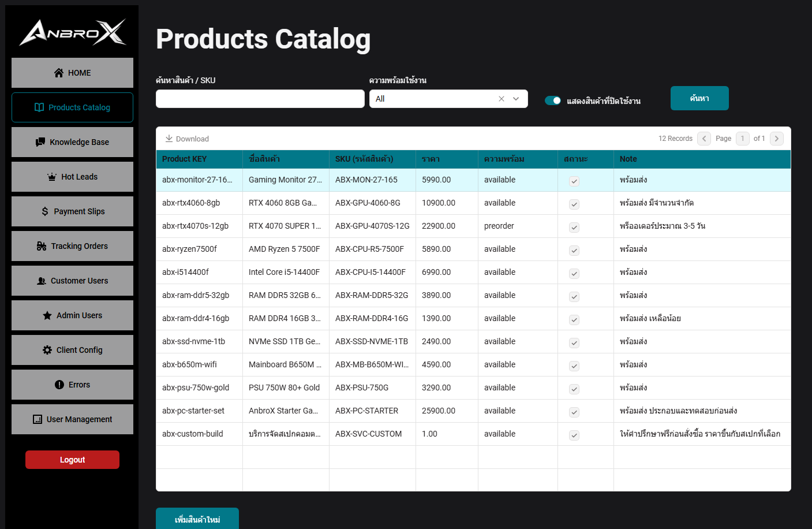Open the availability dropdown chevron
This screenshot has height=529, width=812.
point(516,99)
